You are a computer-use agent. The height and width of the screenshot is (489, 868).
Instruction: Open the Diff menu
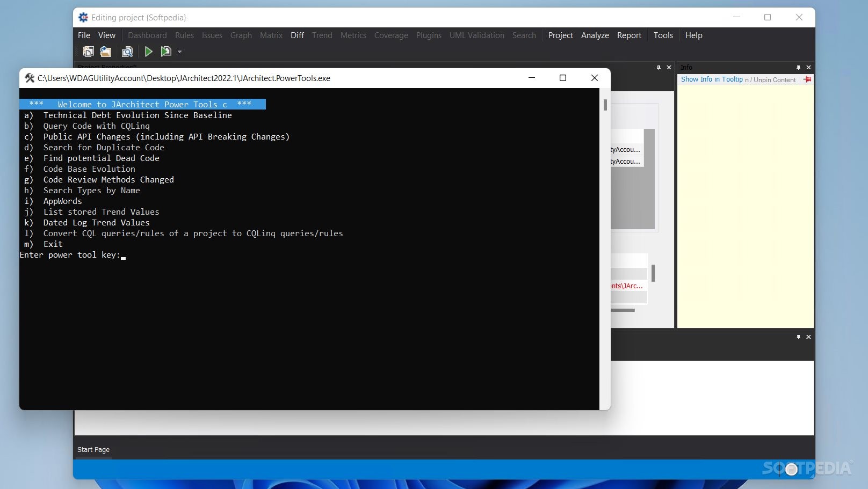point(297,35)
